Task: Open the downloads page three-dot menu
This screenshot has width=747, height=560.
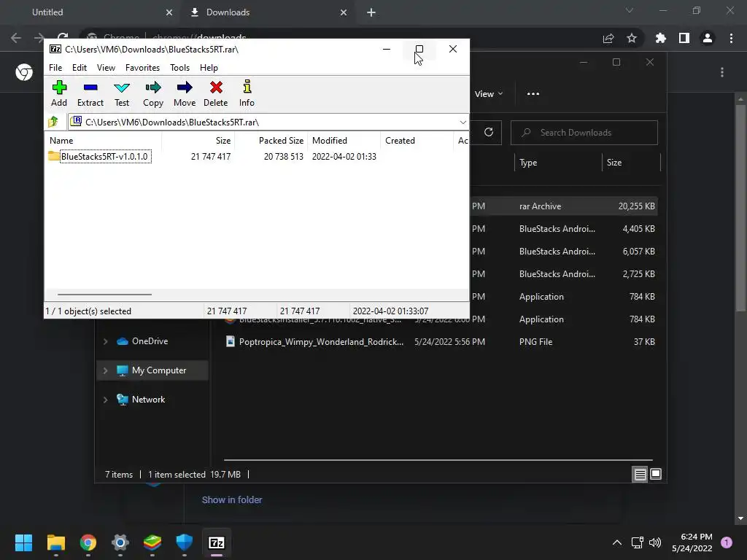Action: [722, 72]
